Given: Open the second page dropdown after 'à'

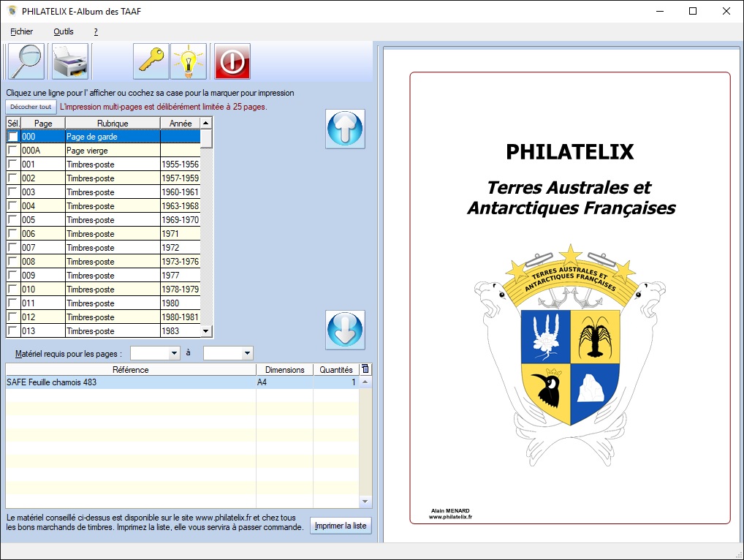Looking at the screenshot, I should coord(247,353).
